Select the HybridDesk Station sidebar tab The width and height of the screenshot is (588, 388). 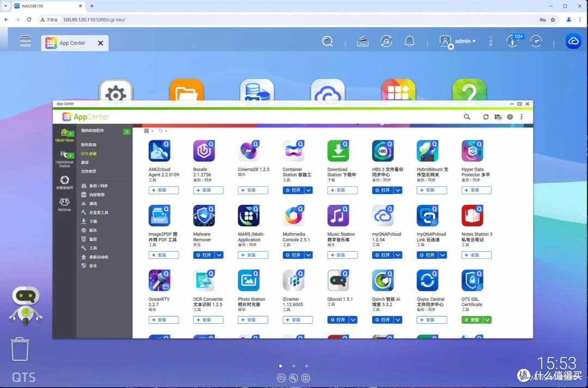[64, 159]
